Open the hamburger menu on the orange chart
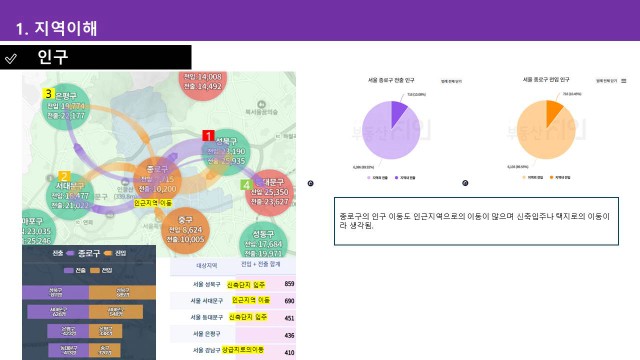 [x=624, y=81]
